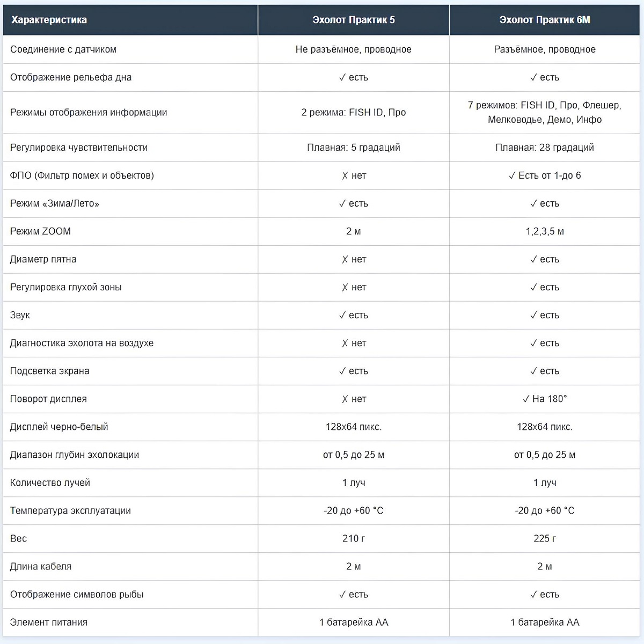644x644 pixels.
Task: Click Практик 6M checkmark in Отображение символов рыбы row
Action: [533, 594]
